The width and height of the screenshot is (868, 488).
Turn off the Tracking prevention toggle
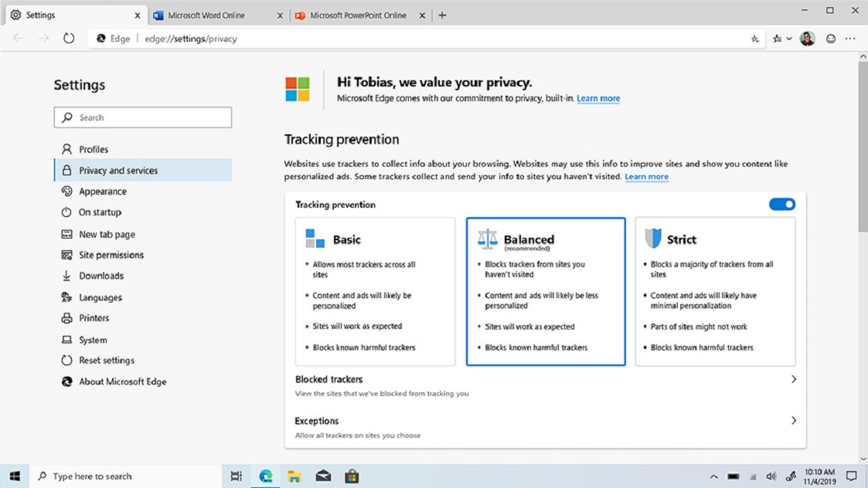[x=781, y=204]
